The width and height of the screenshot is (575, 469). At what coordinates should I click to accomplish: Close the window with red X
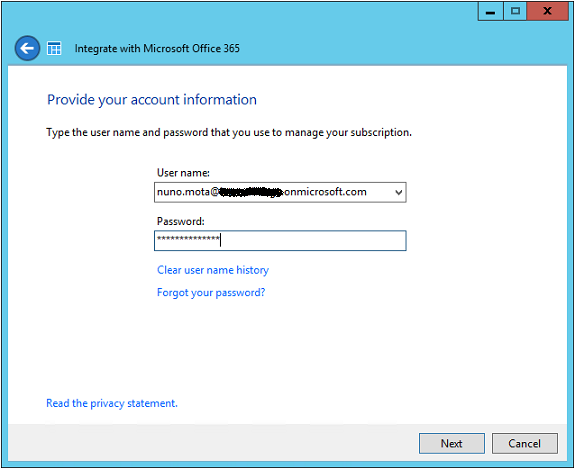point(547,11)
